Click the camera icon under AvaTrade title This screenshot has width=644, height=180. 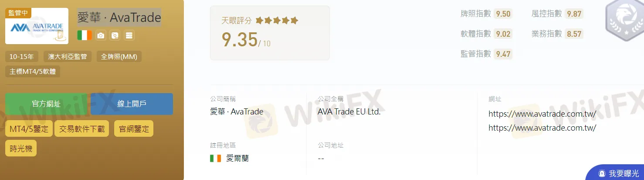point(101,35)
